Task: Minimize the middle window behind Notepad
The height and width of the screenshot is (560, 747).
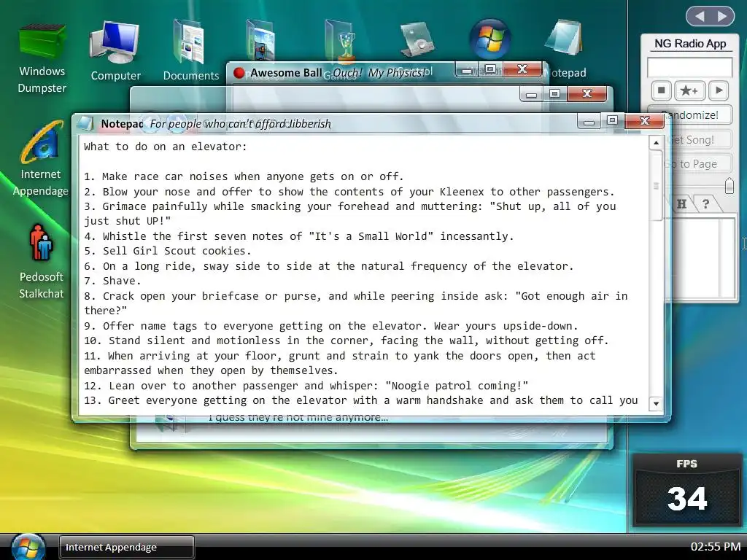Action: point(532,95)
